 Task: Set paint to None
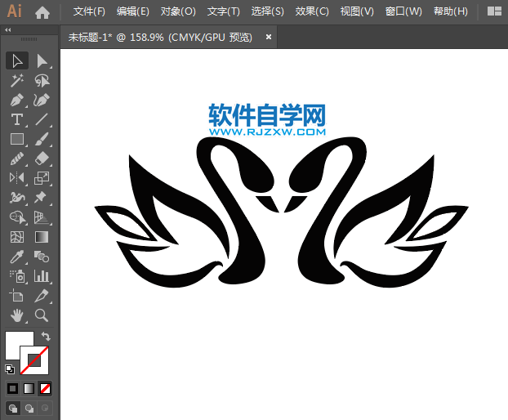tap(45, 388)
